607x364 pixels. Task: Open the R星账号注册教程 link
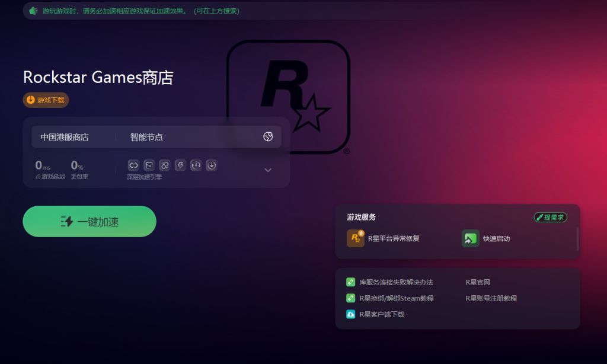click(491, 298)
